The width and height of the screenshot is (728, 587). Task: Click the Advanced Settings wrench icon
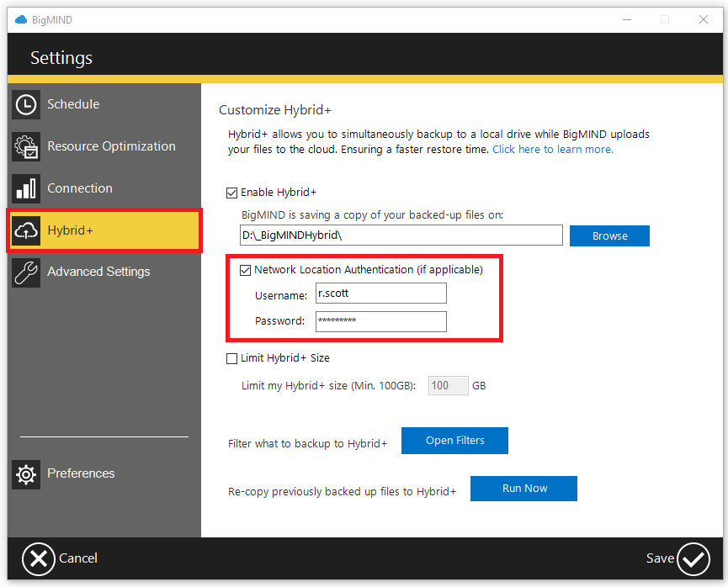[x=26, y=272]
